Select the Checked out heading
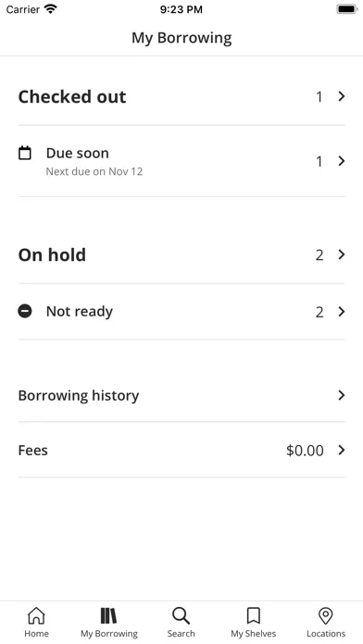Screen dimensions: 363x644 tap(72, 97)
